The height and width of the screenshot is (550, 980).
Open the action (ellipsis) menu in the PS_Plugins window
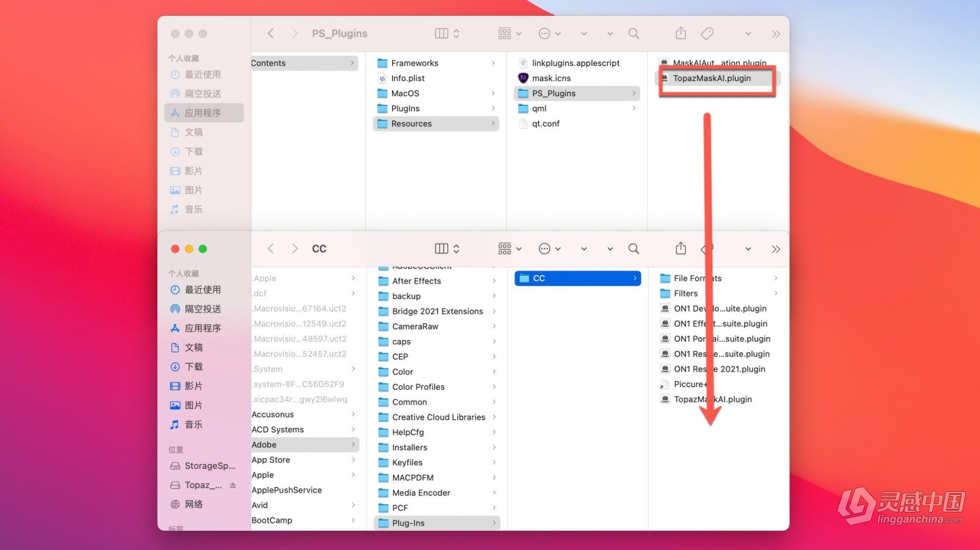(x=549, y=33)
